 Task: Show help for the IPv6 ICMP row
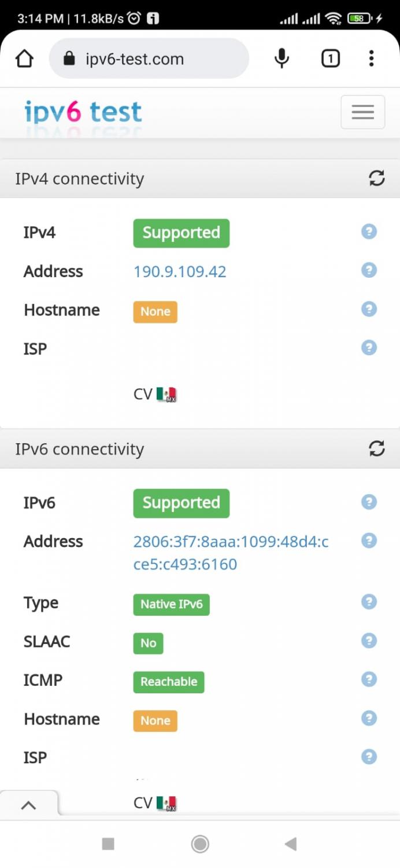[x=369, y=680]
